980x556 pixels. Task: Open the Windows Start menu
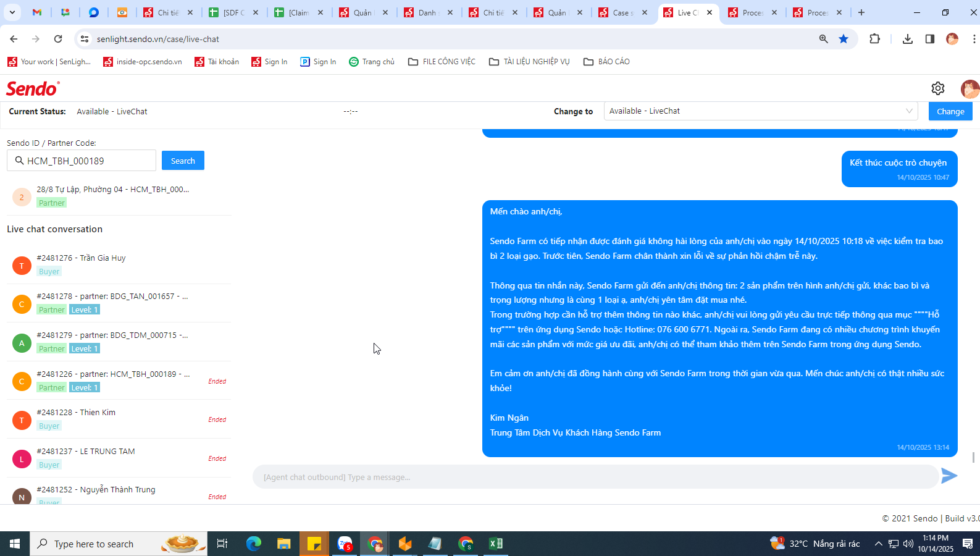tap(15, 544)
